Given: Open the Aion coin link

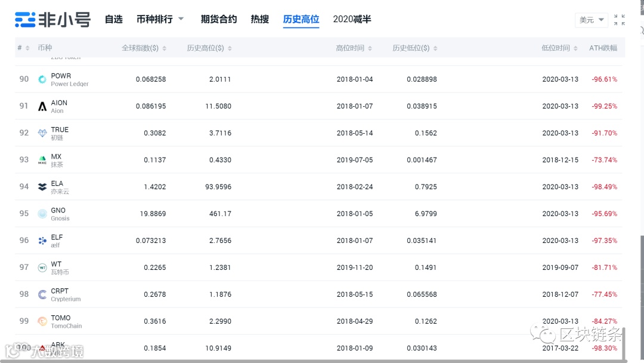Looking at the screenshot, I should (57, 111).
